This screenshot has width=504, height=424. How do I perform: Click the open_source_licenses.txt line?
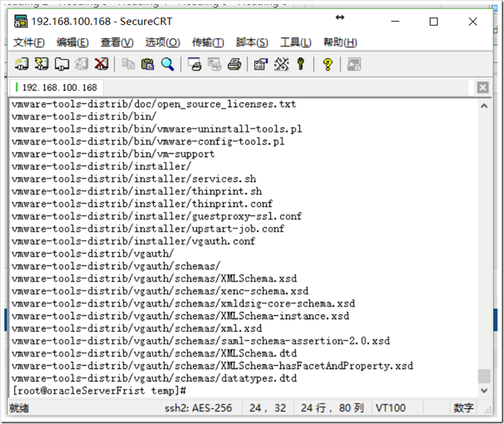[x=154, y=104]
